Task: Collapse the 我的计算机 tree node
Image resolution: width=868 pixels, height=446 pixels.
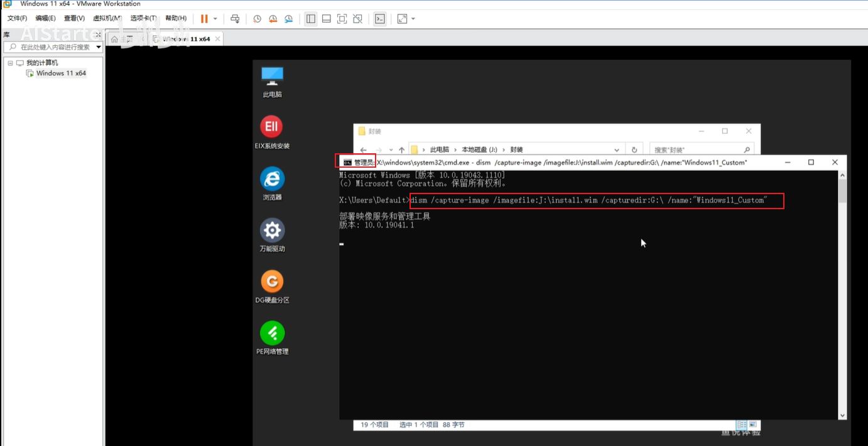Action: 11,63
